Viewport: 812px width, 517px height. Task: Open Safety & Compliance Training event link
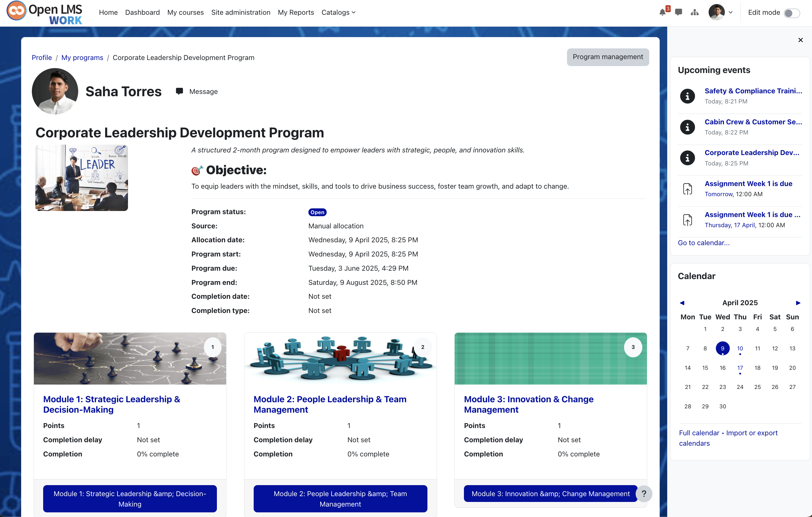(x=753, y=91)
